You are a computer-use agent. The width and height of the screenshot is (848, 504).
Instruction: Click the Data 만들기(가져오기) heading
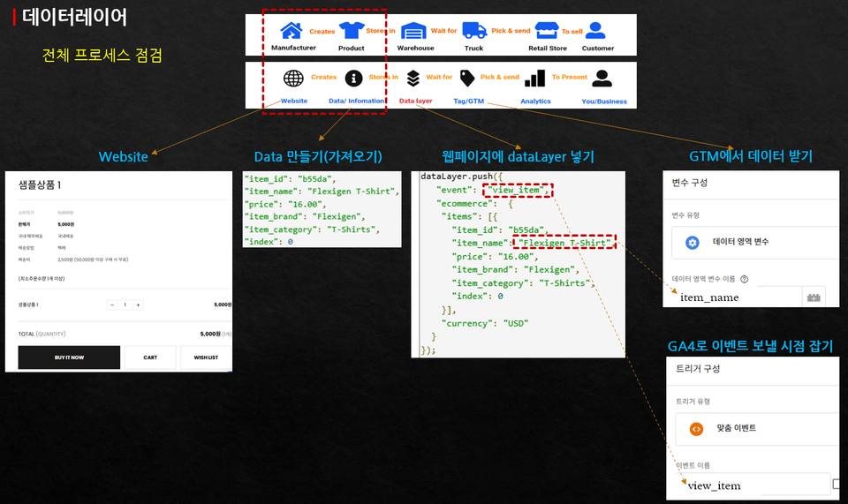click(318, 156)
